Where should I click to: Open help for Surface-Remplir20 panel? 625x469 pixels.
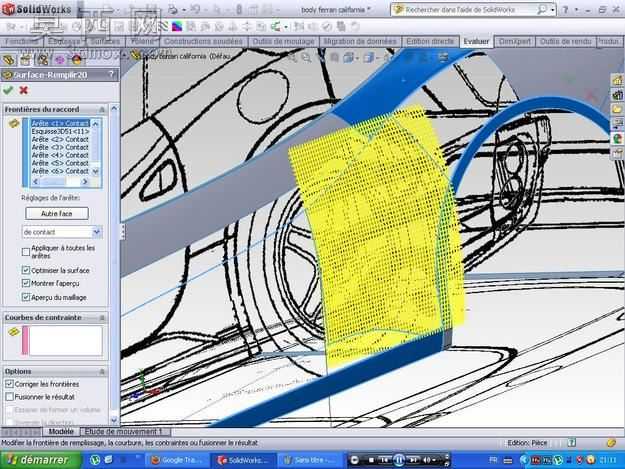click(x=111, y=75)
